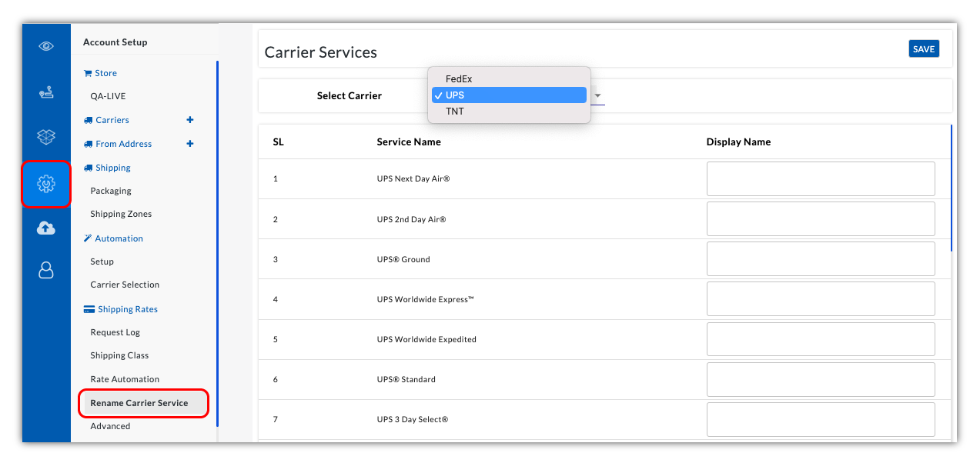Click the UPS Worldwide Express™ service name
This screenshot has width=980, height=463.
pyautogui.click(x=426, y=299)
